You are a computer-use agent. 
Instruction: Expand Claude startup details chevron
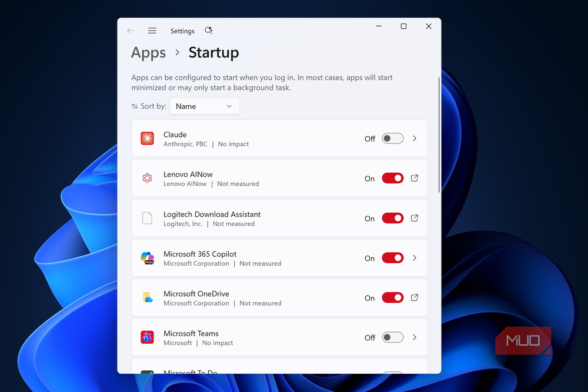[x=415, y=138]
